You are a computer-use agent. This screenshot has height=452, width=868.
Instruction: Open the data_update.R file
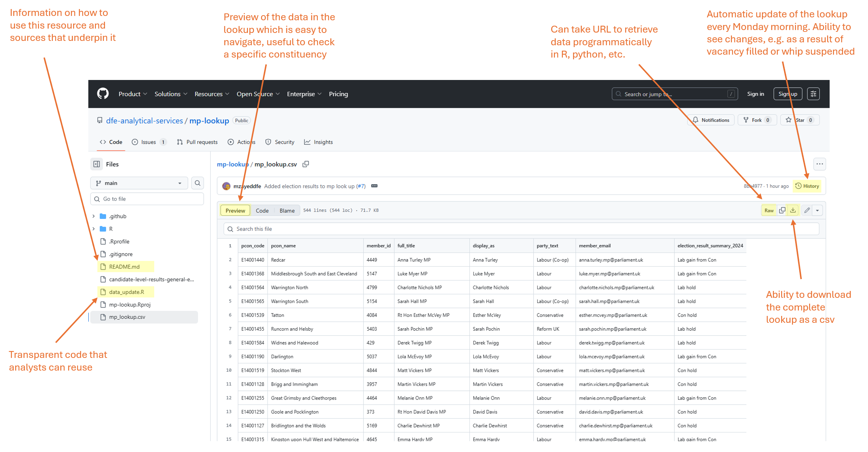click(x=126, y=292)
